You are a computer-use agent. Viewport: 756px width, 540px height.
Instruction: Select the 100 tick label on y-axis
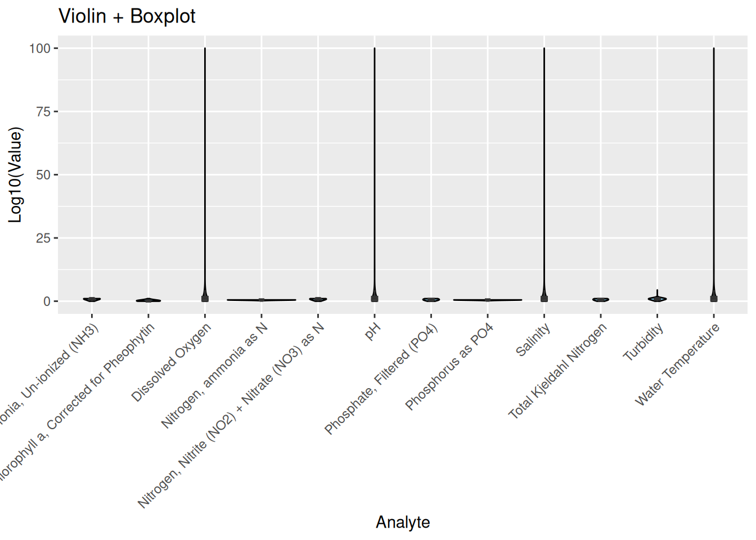click(40, 48)
